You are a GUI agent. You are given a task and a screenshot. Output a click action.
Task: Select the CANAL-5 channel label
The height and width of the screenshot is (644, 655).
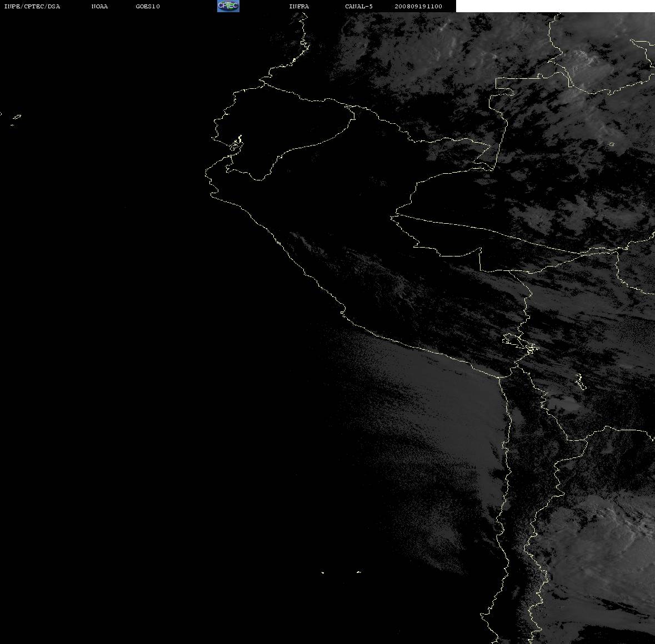(x=359, y=6)
